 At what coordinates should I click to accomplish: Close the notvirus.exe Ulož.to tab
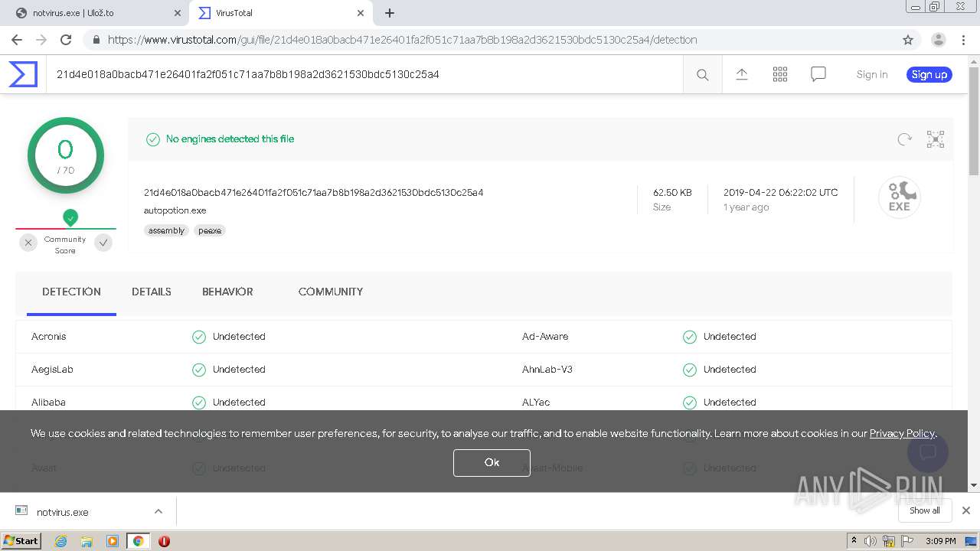click(x=178, y=13)
